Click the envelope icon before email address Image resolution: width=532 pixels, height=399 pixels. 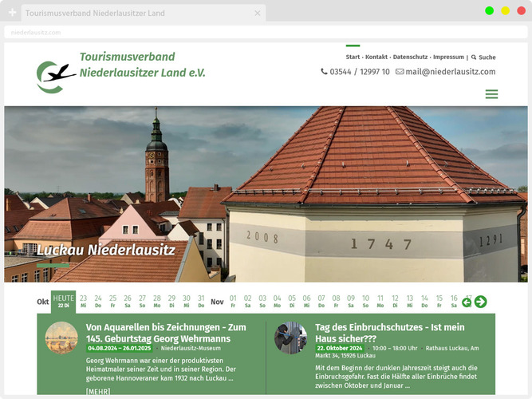coord(400,72)
